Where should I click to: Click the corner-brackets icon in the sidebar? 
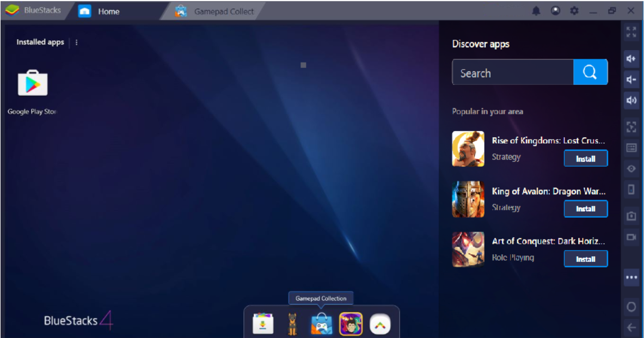[631, 127]
